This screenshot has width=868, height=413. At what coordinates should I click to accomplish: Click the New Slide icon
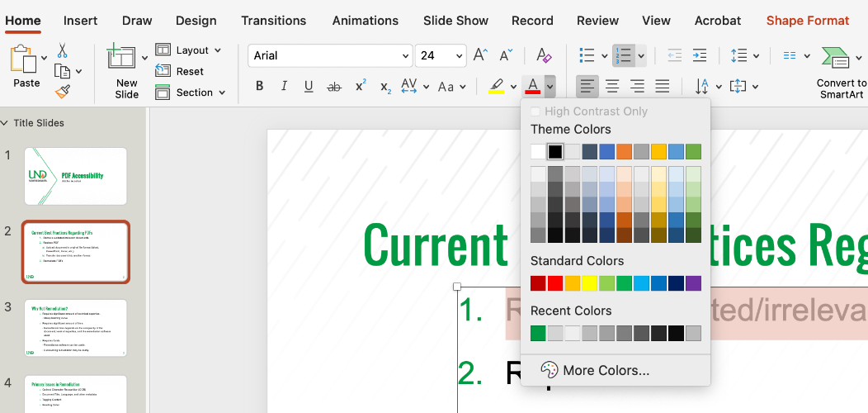[x=121, y=58]
